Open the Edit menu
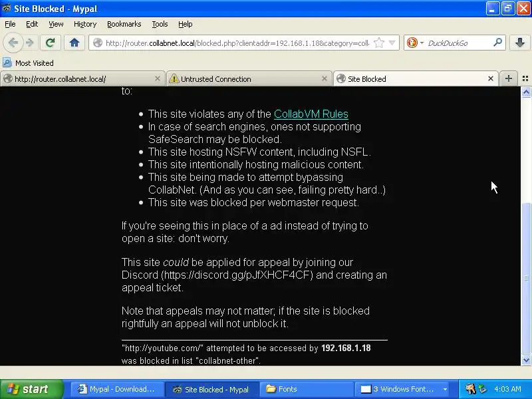Viewport: 532px width, 399px height. [32, 24]
